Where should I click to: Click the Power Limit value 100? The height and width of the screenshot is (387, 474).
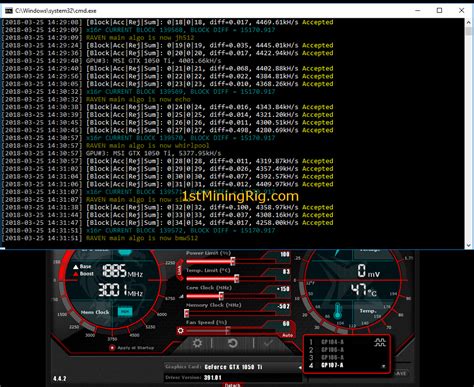[x=285, y=254]
